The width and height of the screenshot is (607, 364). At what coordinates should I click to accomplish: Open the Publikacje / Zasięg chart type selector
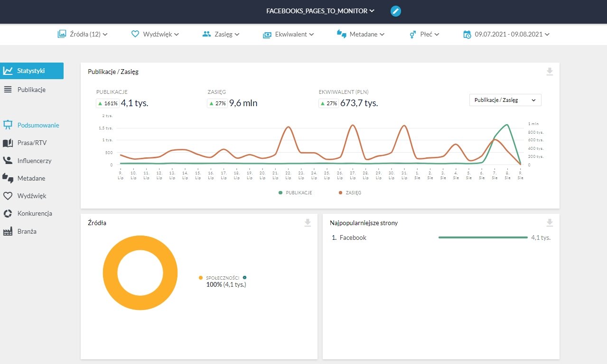505,100
